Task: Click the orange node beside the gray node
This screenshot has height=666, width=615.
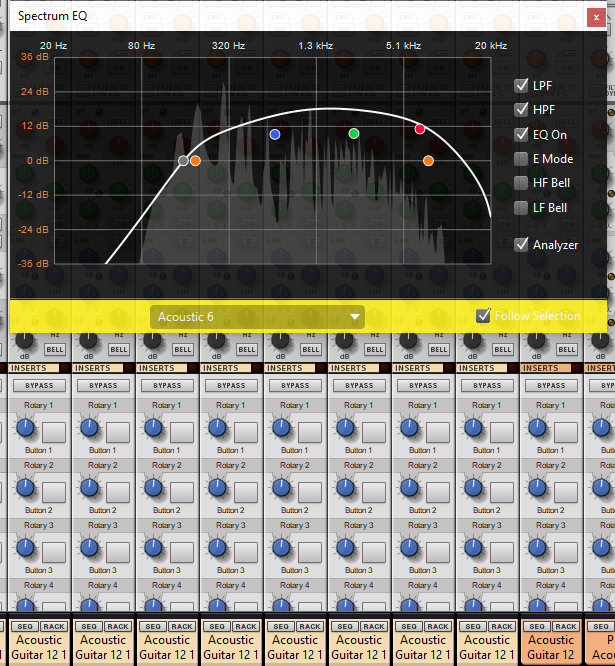Action: click(x=196, y=161)
